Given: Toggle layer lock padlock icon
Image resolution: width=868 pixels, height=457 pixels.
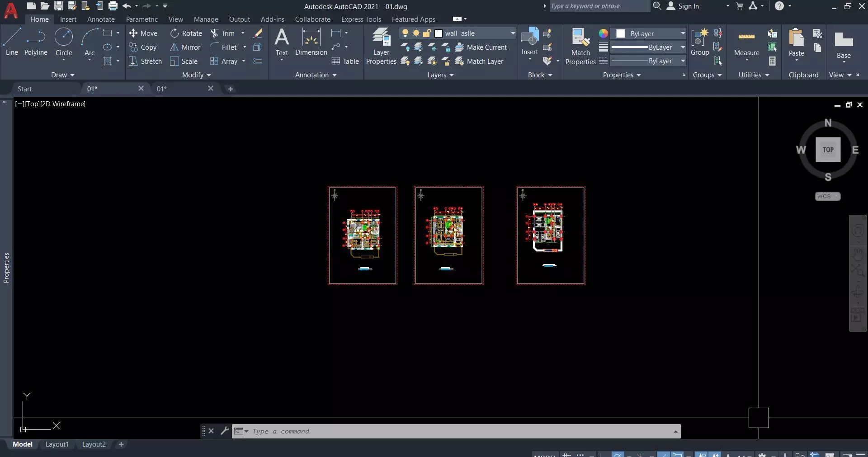Looking at the screenshot, I should pyautogui.click(x=427, y=33).
